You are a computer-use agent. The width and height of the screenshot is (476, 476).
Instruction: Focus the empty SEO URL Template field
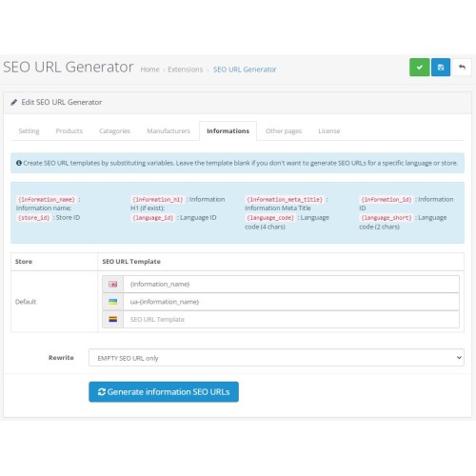tap(291, 319)
